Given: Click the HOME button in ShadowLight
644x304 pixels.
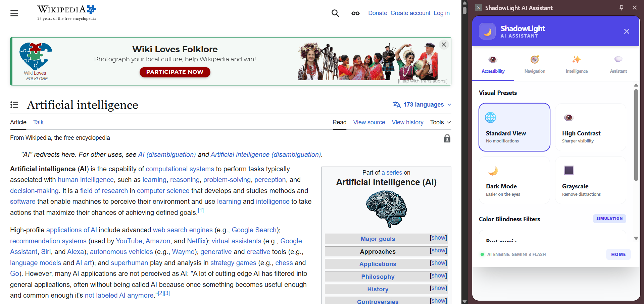Looking at the screenshot, I should click(618, 254).
